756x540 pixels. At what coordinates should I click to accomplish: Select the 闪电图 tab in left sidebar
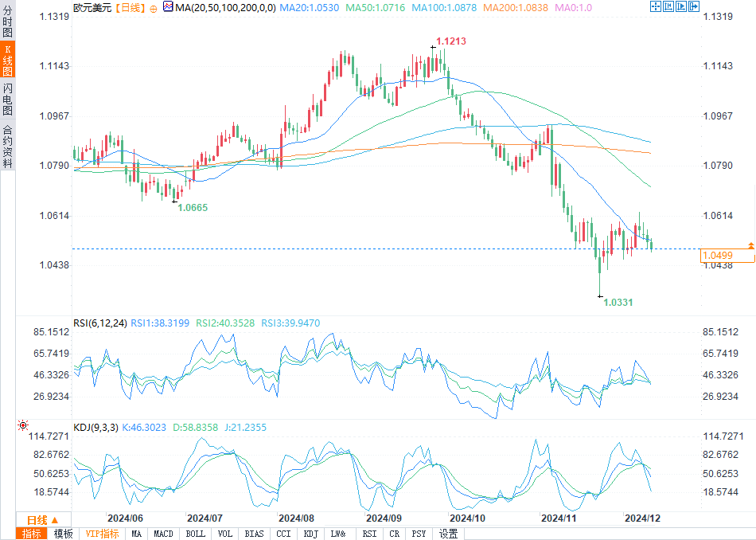(x=7, y=99)
